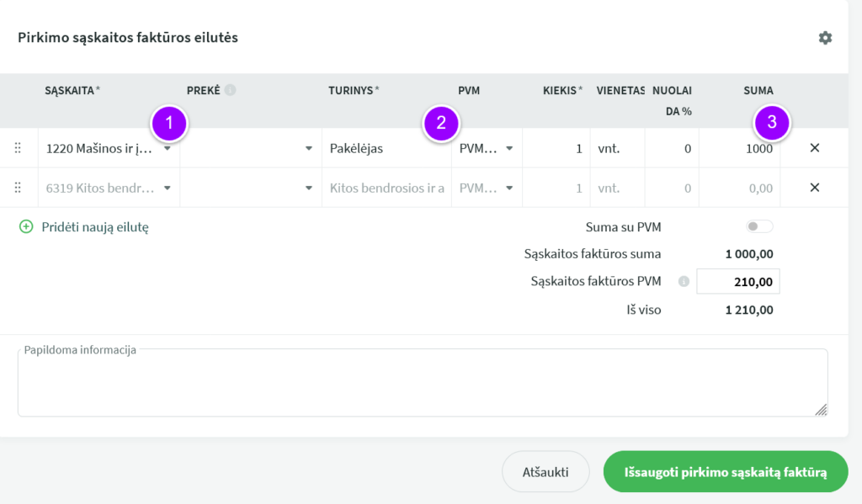862x504 pixels.
Task: Click Išsaugoti pirkimo sąskaitą faktūrą button
Action: point(725,472)
